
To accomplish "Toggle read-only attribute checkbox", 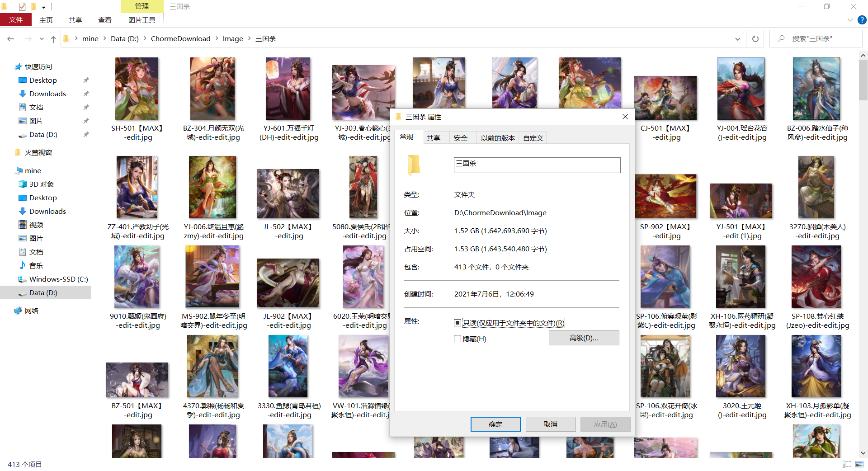I will pyautogui.click(x=458, y=323).
